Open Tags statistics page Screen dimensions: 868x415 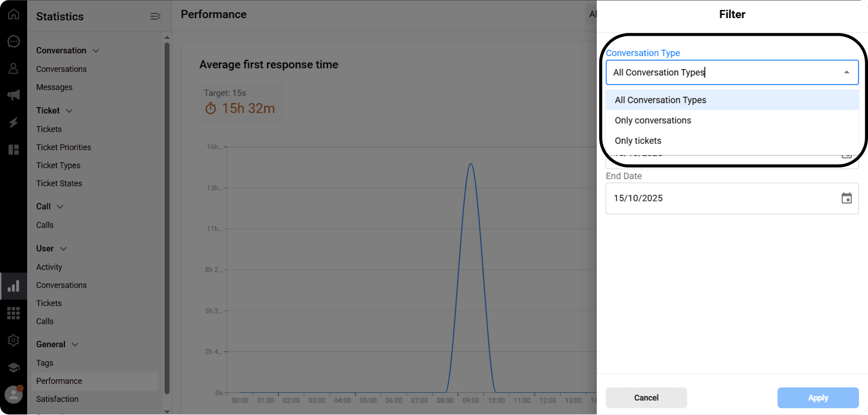click(45, 363)
